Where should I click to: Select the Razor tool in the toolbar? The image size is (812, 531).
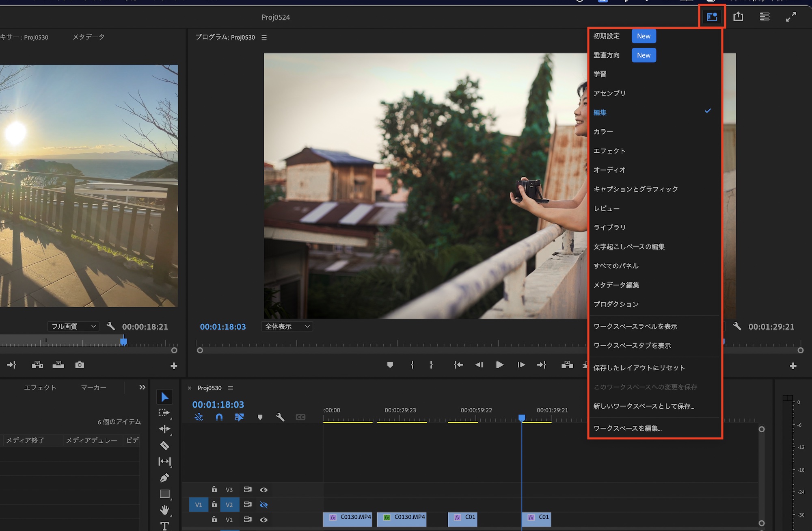click(x=164, y=446)
